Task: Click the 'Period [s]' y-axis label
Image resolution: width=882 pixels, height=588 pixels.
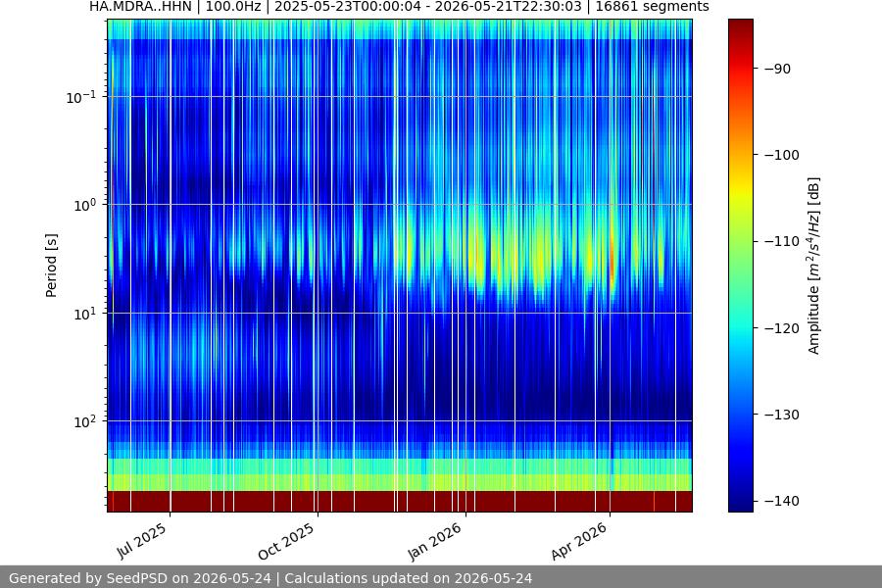Action: [51, 266]
